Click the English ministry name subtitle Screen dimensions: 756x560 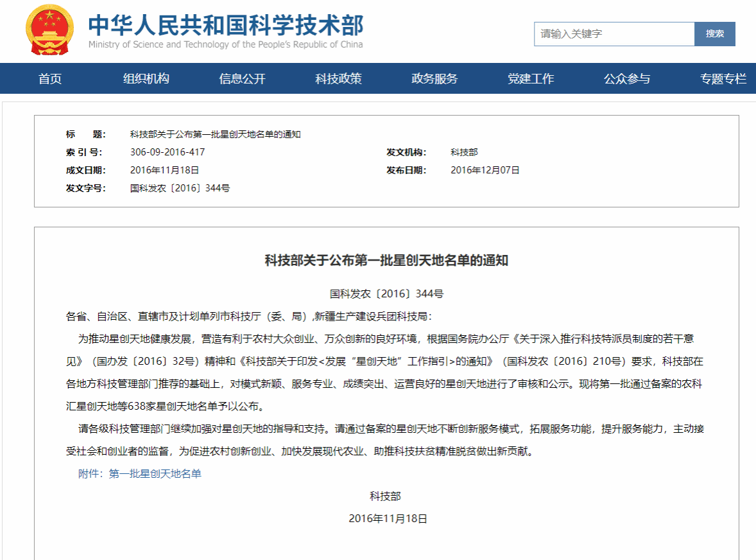click(225, 45)
